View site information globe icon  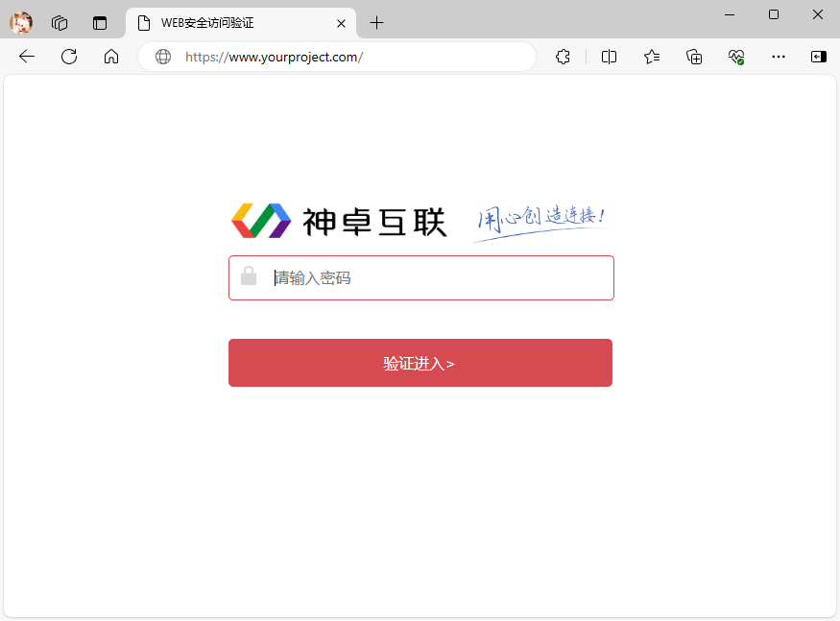click(163, 57)
